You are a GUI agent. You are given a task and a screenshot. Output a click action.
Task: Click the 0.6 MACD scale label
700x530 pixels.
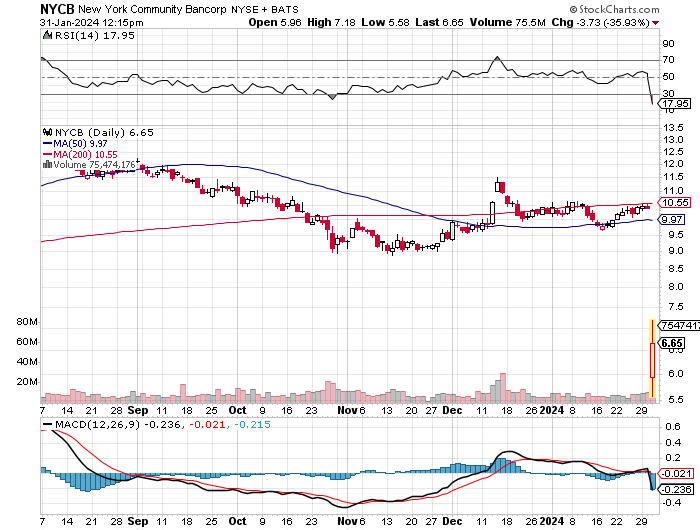coord(673,427)
